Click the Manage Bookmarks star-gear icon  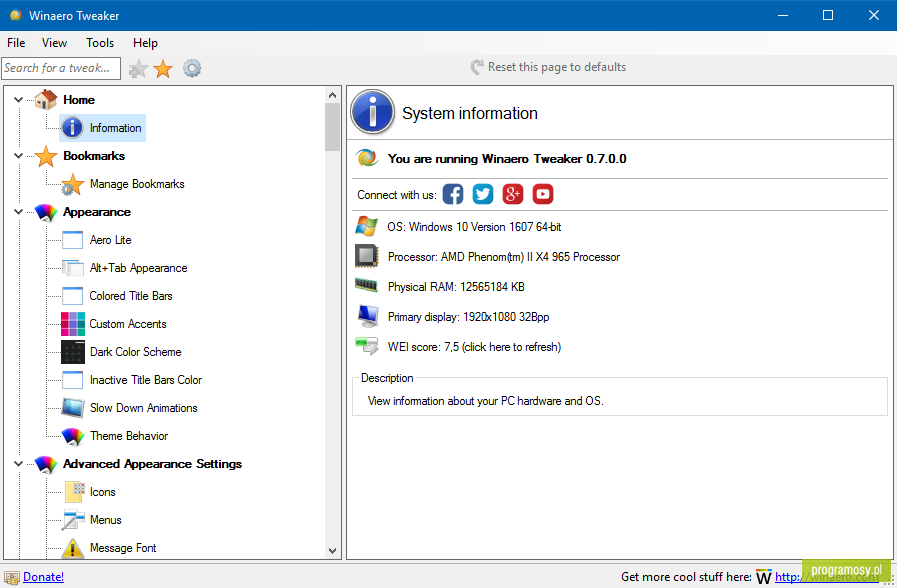point(73,184)
